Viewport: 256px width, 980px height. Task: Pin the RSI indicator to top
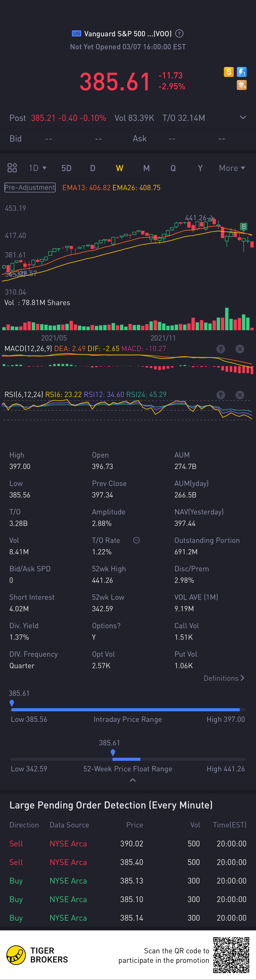point(221,395)
